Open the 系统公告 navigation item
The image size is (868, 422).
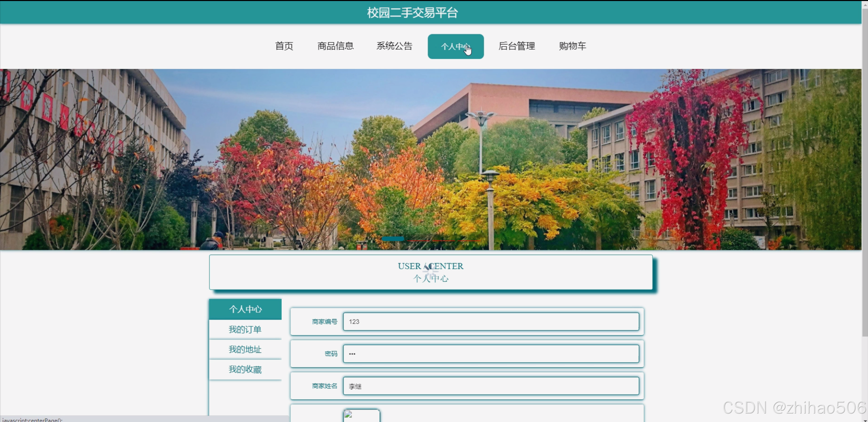(394, 46)
